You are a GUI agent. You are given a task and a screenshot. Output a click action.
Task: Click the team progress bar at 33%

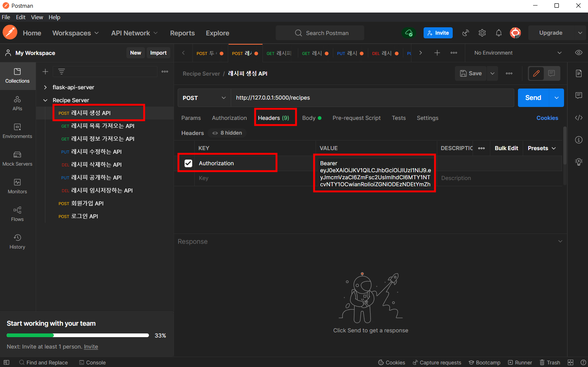tap(78, 335)
